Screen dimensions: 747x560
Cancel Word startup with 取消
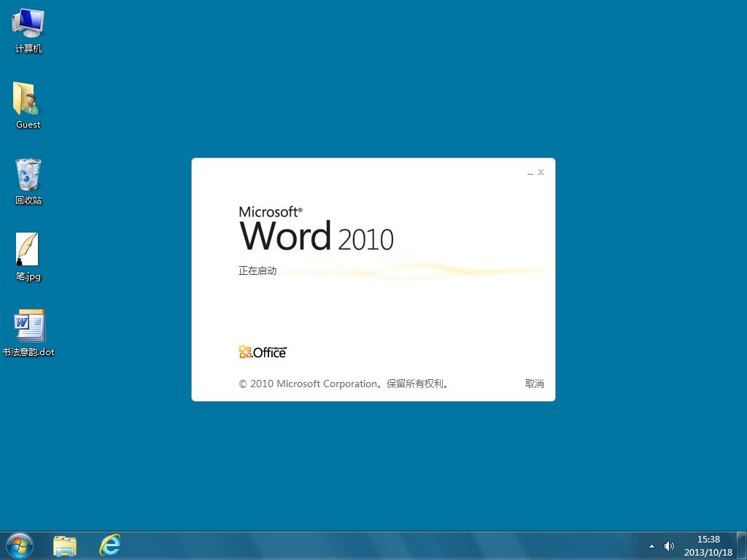pyautogui.click(x=535, y=384)
